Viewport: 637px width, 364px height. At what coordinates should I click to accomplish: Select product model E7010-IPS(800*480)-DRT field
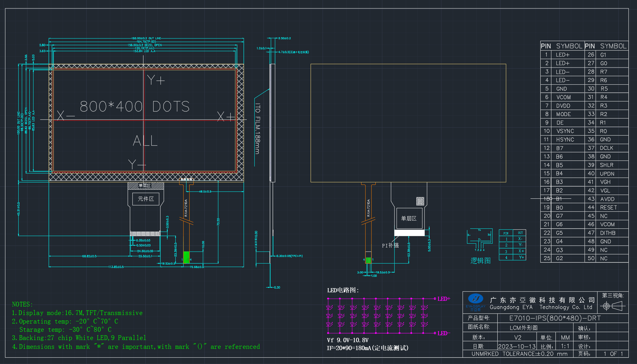(555, 318)
